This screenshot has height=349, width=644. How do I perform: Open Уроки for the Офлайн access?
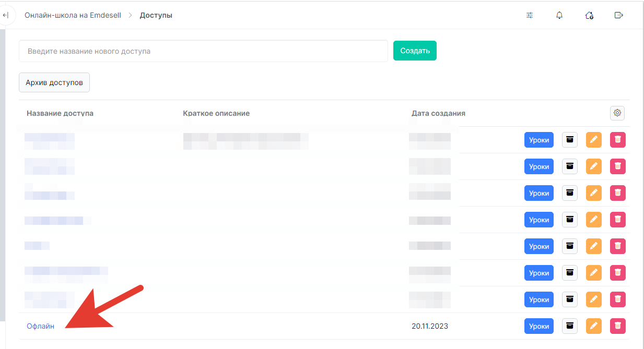click(538, 326)
